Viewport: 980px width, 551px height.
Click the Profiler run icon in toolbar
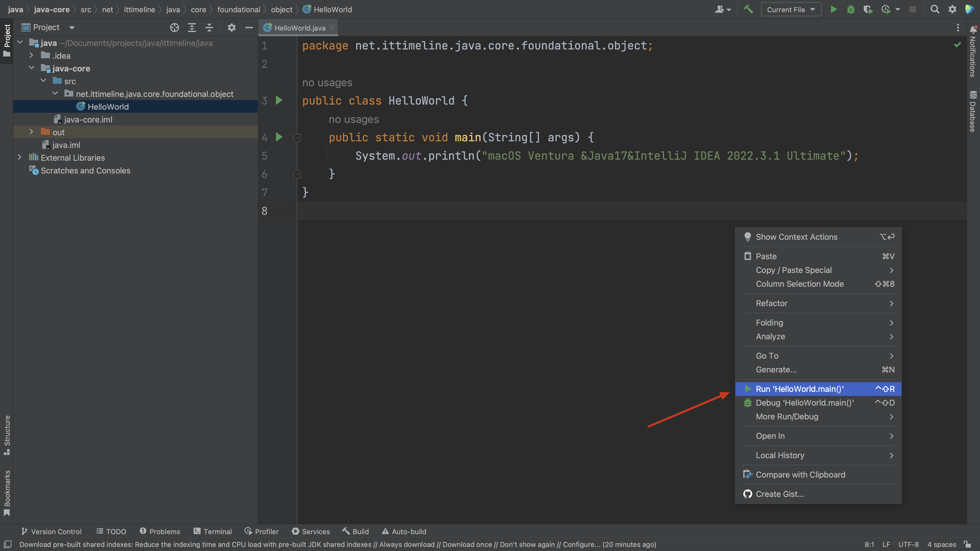pyautogui.click(x=886, y=9)
